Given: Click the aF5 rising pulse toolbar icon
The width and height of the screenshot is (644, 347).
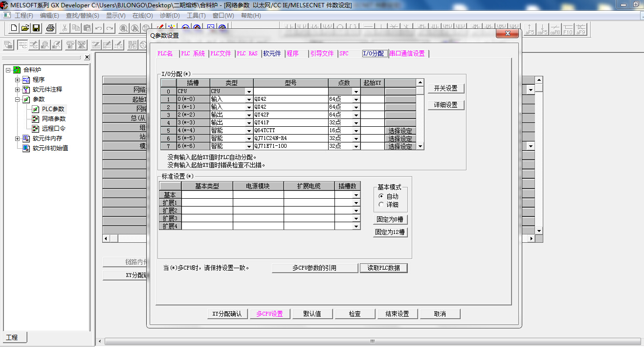Looking at the screenshot, I should (530, 29).
